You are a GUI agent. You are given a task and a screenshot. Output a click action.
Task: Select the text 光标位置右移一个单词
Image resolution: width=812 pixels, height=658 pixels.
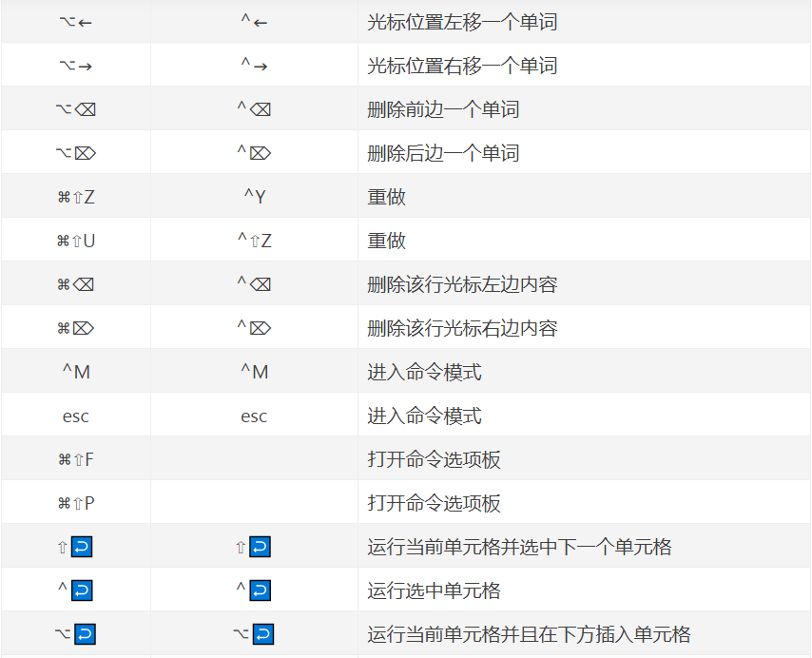pyautogui.click(x=462, y=66)
